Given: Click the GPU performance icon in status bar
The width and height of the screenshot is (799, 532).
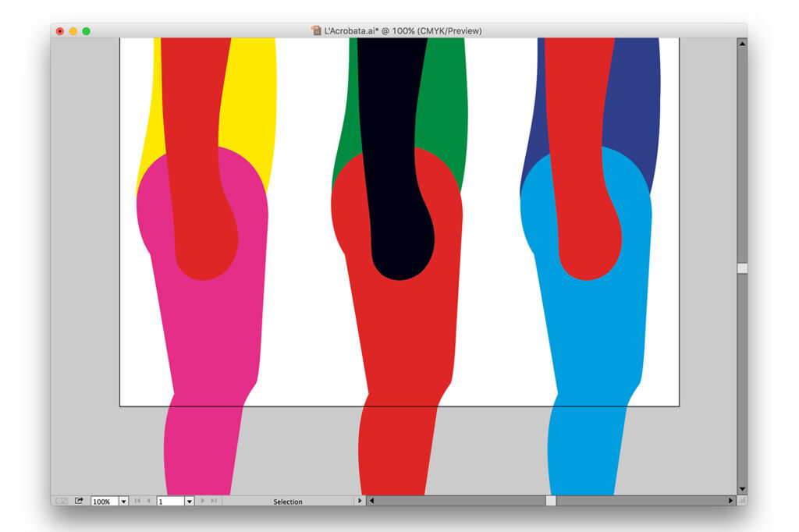Looking at the screenshot, I should (61, 501).
